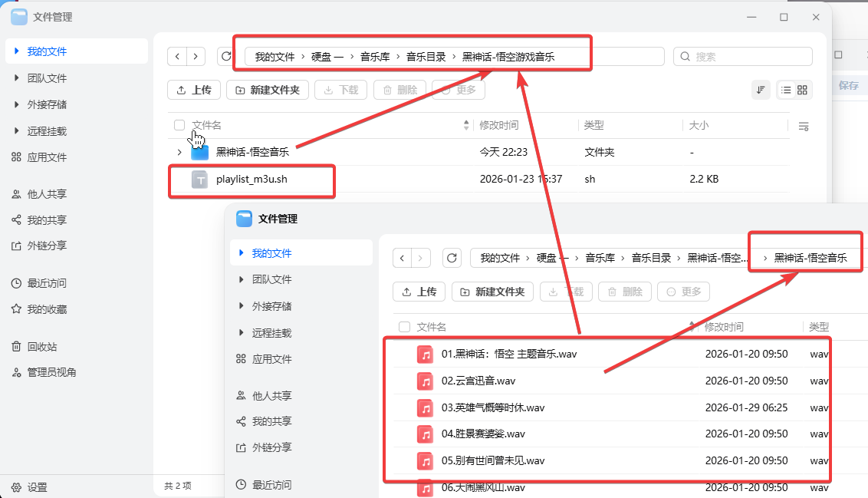
Task: Refresh the front File Manager window
Action: [452, 258]
